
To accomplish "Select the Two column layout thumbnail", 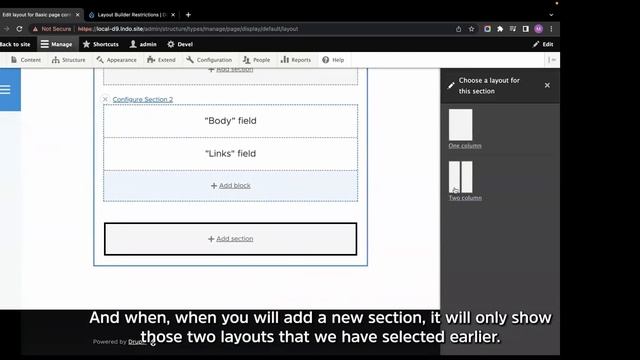I will [460, 177].
